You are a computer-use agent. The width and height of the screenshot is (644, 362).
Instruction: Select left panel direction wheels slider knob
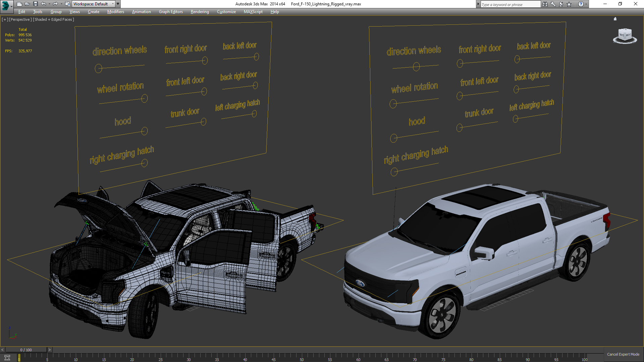(98, 68)
